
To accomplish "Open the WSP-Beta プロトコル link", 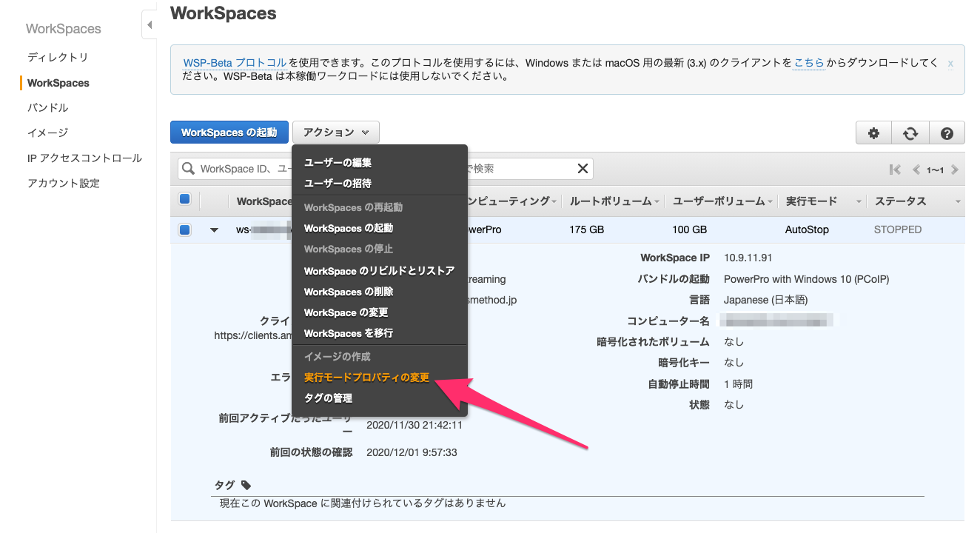I will click(x=235, y=63).
